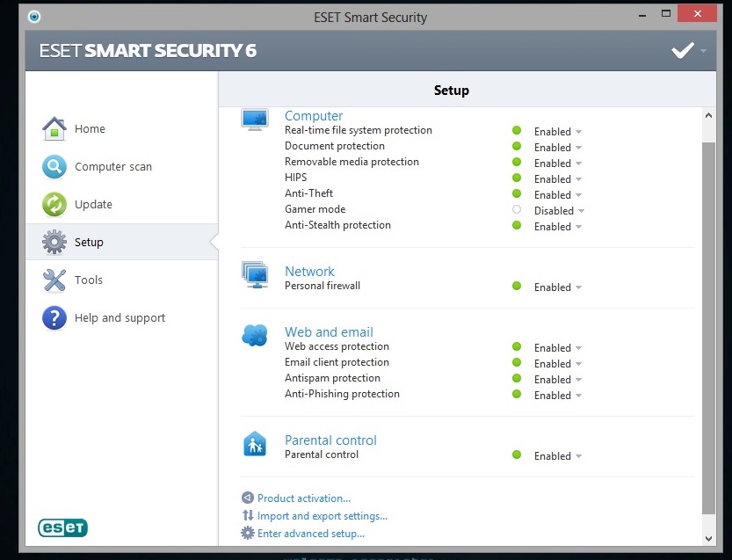Viewport: 732px width, 560px height.
Task: Open Anti-Phishing protection Enabled dropdown
Action: pos(558,396)
